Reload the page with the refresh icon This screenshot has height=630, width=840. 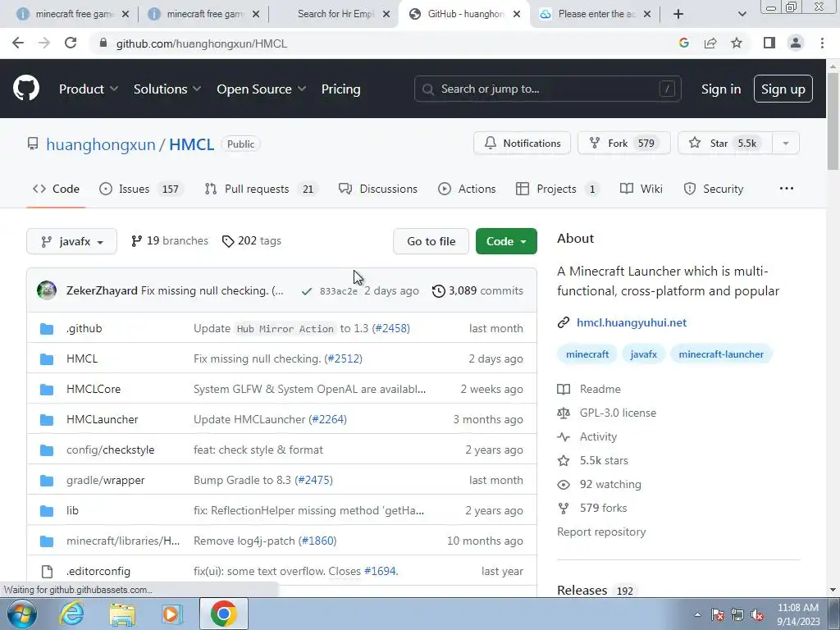pyautogui.click(x=71, y=43)
